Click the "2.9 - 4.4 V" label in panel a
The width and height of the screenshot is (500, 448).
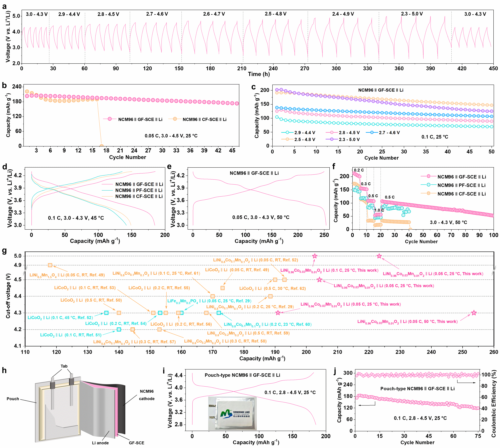(69, 14)
